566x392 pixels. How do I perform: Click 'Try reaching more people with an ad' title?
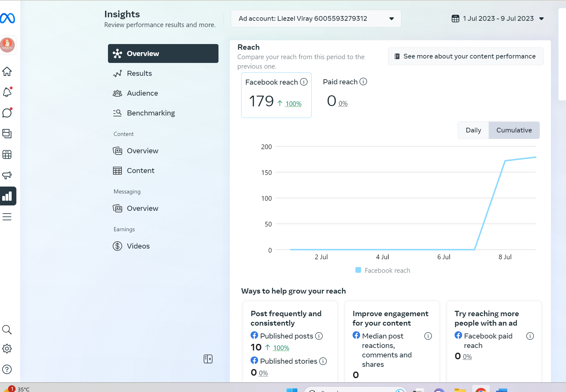(487, 318)
